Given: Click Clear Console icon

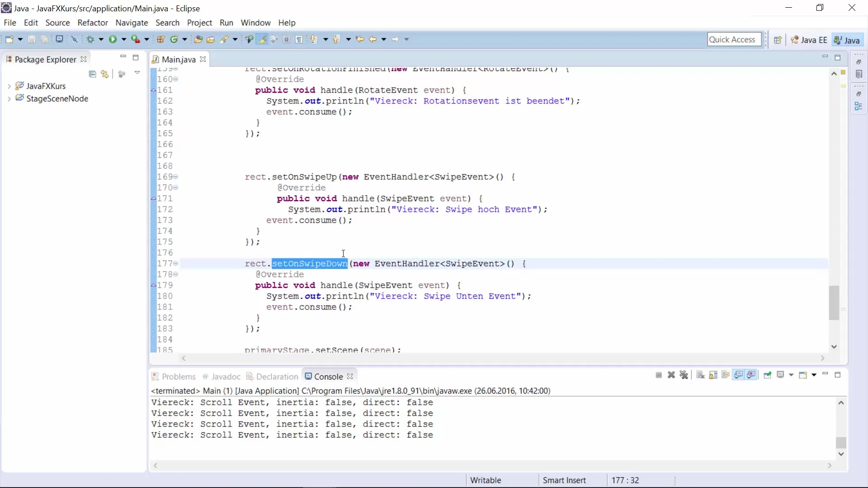Looking at the screenshot, I should coord(700,375).
